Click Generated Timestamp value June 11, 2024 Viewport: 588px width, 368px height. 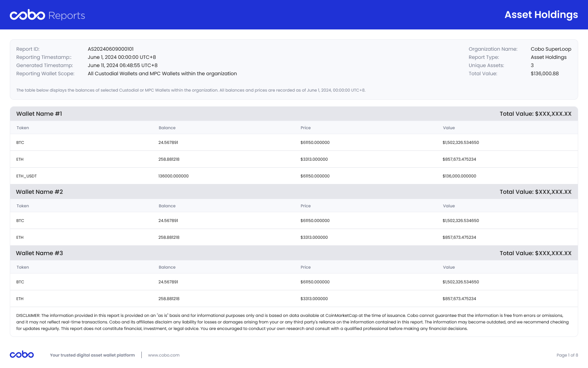122,65
